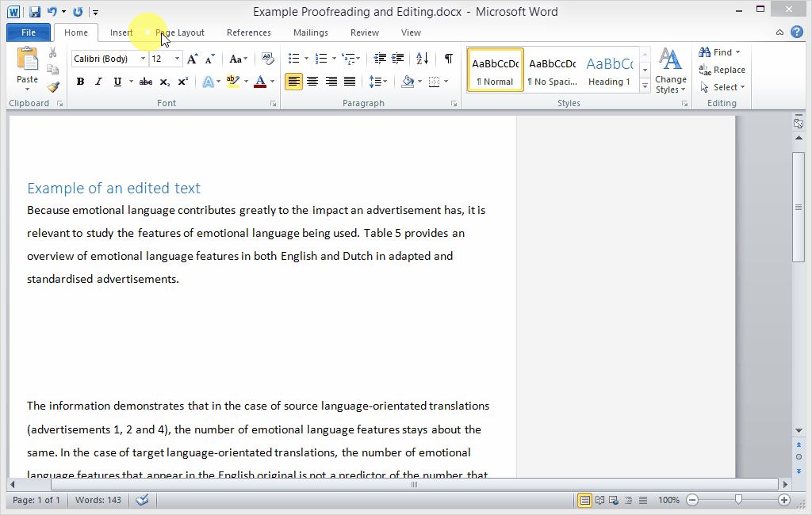Toggle Italic formatting

pos(98,82)
